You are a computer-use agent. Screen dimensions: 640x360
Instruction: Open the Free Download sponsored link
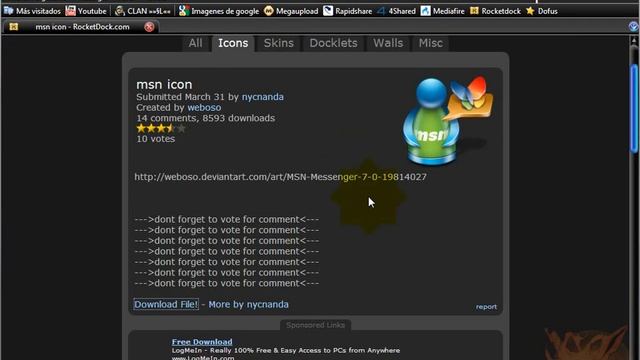point(202,342)
